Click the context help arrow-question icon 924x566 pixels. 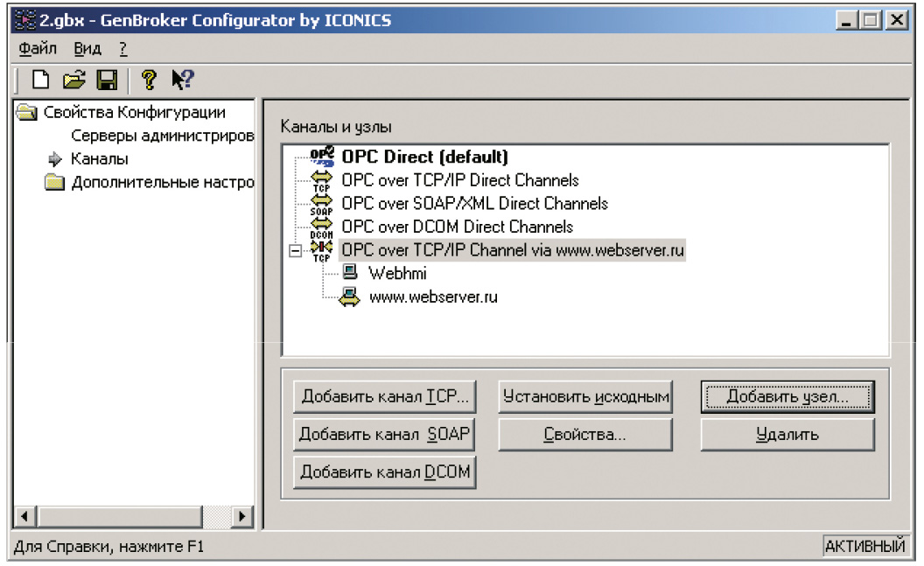(x=182, y=80)
